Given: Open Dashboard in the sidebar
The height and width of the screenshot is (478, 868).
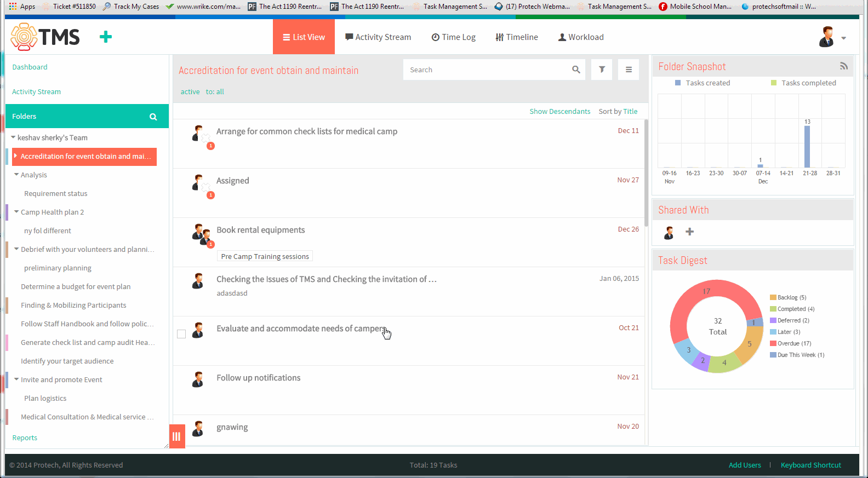Looking at the screenshot, I should pos(30,67).
